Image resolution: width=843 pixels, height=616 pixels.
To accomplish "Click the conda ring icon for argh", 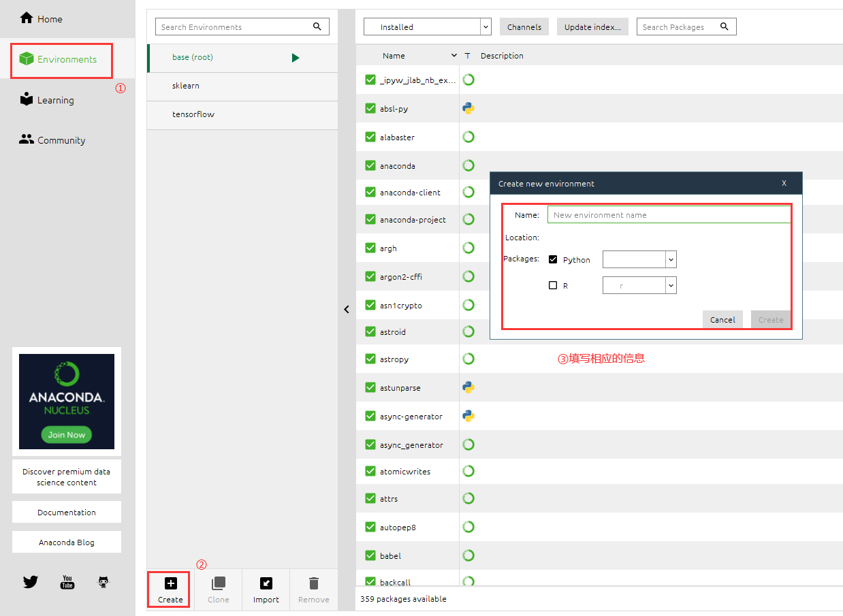I will 468,248.
